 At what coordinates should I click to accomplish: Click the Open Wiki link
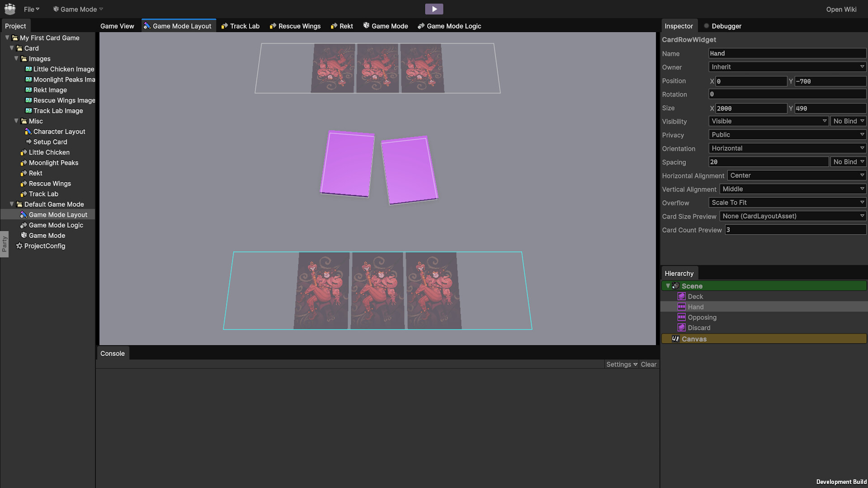pyautogui.click(x=841, y=9)
